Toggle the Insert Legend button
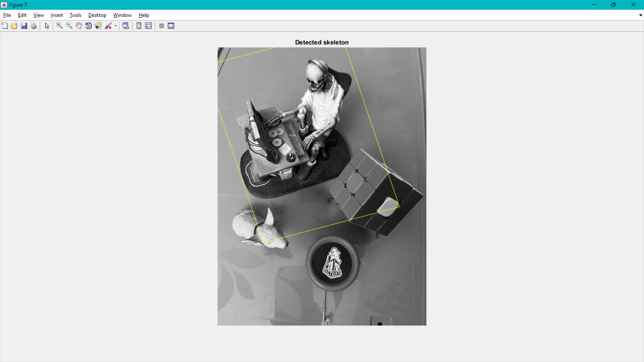Image resolution: width=644 pixels, height=362 pixels. [148, 26]
